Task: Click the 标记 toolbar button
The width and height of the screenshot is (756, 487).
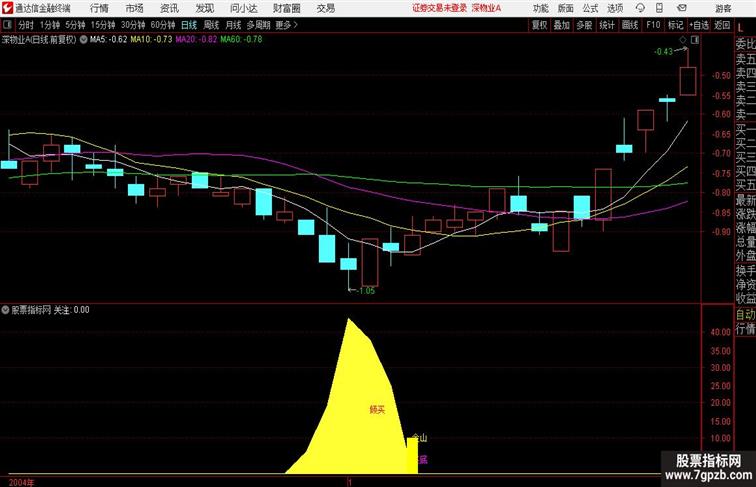Action: pos(675,25)
